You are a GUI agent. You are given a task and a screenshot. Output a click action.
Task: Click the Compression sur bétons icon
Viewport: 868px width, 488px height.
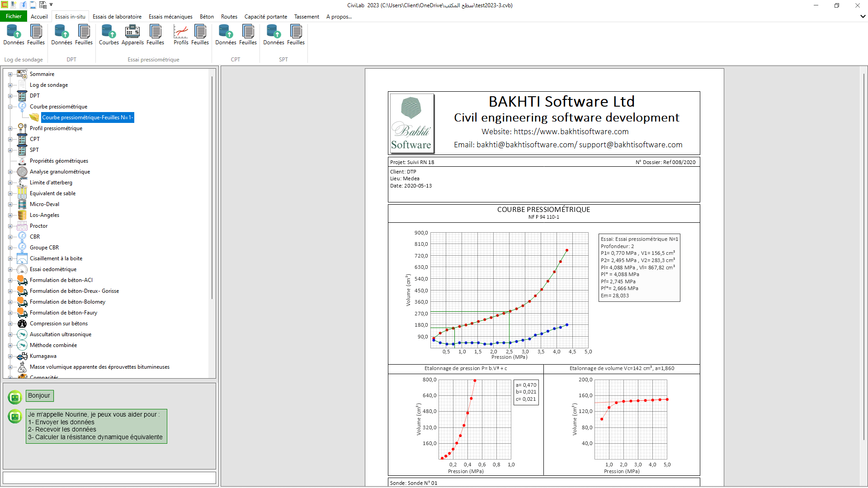point(22,324)
